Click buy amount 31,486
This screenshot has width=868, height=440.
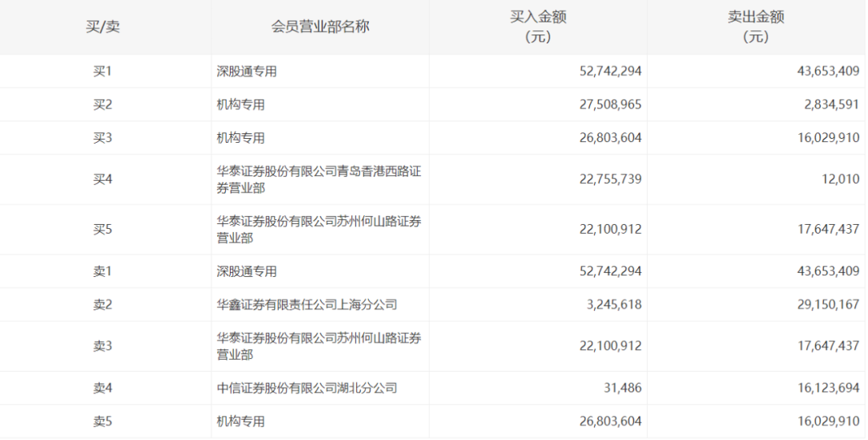[623, 388]
